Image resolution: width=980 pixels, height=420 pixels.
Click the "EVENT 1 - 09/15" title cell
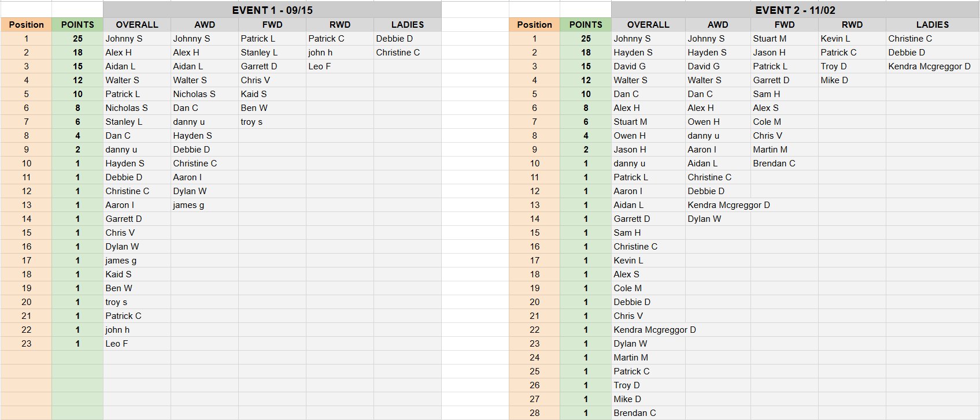click(x=272, y=10)
